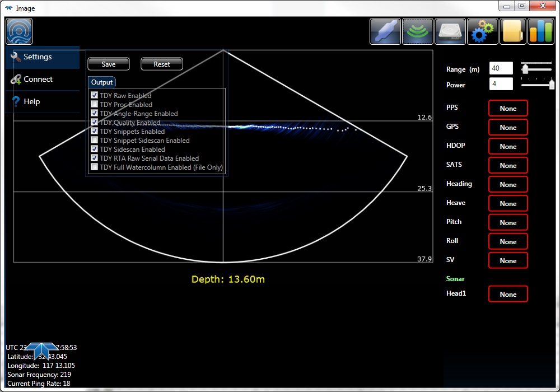Select Connect in the side menu
Image resolution: width=560 pixels, height=392 pixels.
coord(38,80)
